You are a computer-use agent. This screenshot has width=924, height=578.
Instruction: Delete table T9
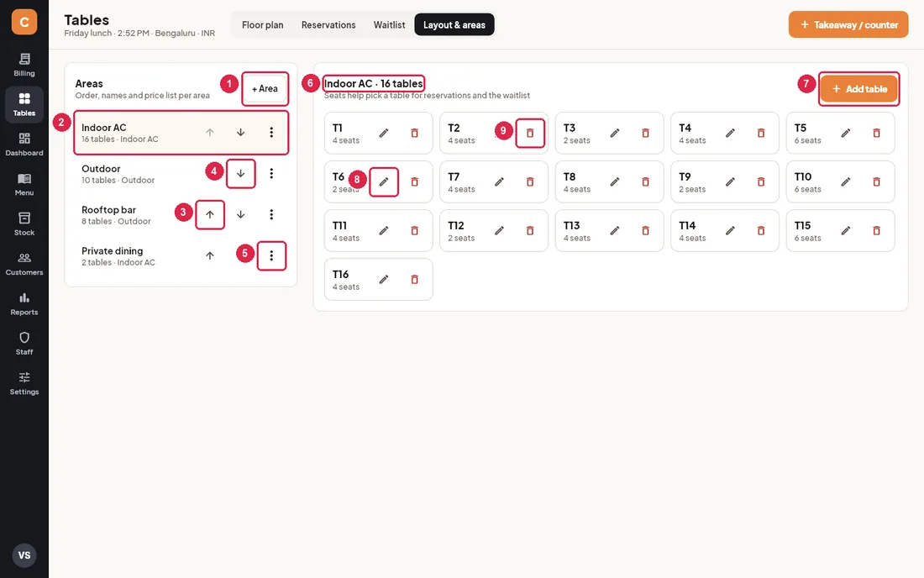[761, 182]
